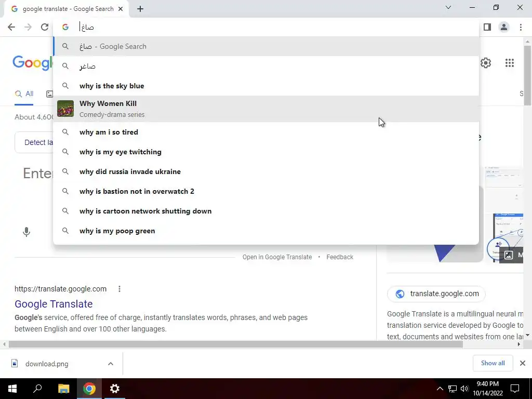Open Google search settings gear
Screen dimensions: 532x399
[x=486, y=63]
